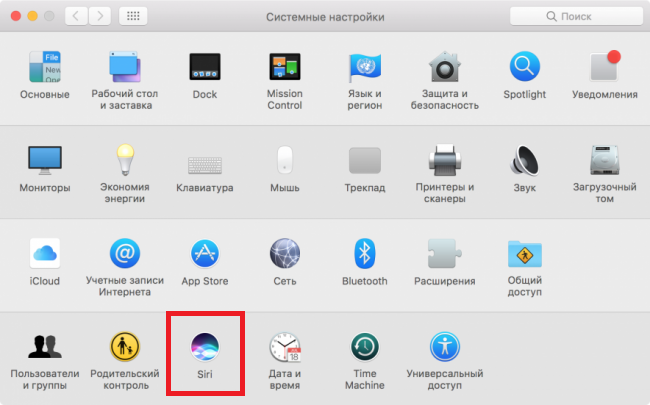Show all preferences grid button
The image size is (650, 405).
[x=133, y=16]
